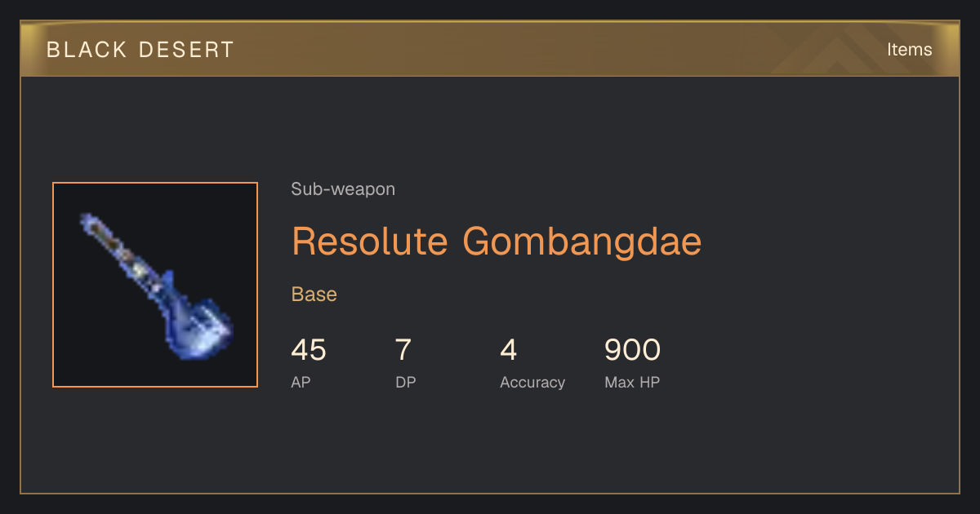This screenshot has width=980, height=514.
Task: Click the orange-bordered item thumbnail frame
Action: [x=155, y=285]
